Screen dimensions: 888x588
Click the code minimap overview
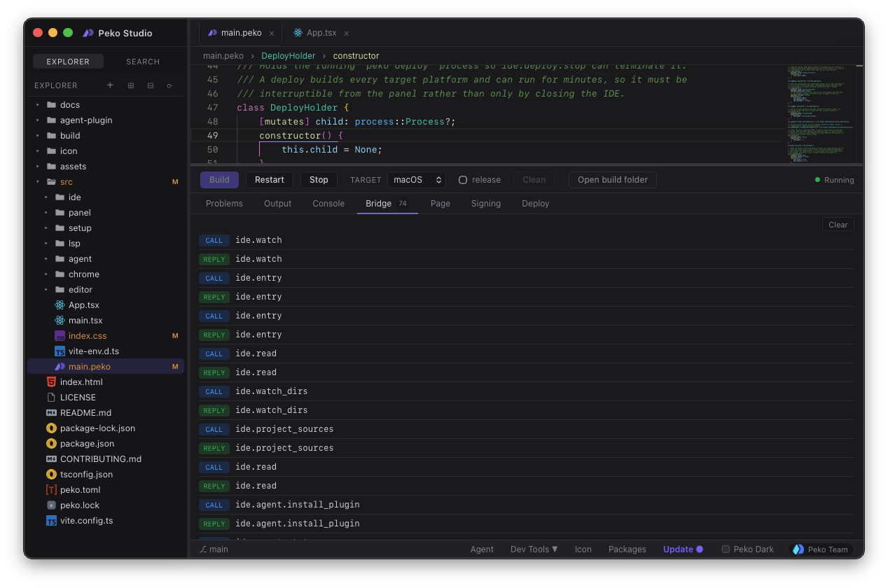tap(821, 113)
